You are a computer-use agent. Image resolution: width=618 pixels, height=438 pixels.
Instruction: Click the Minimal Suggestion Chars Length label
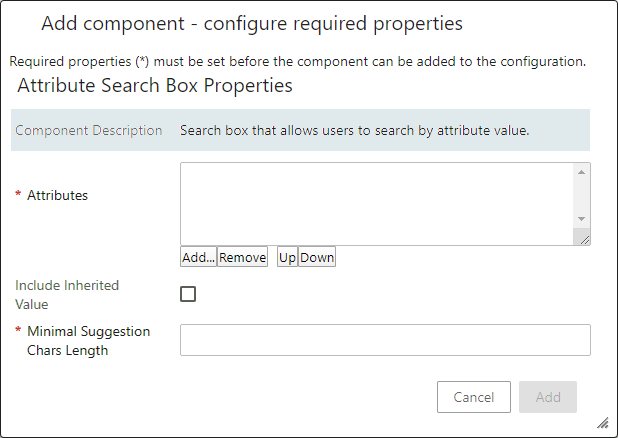click(x=89, y=341)
